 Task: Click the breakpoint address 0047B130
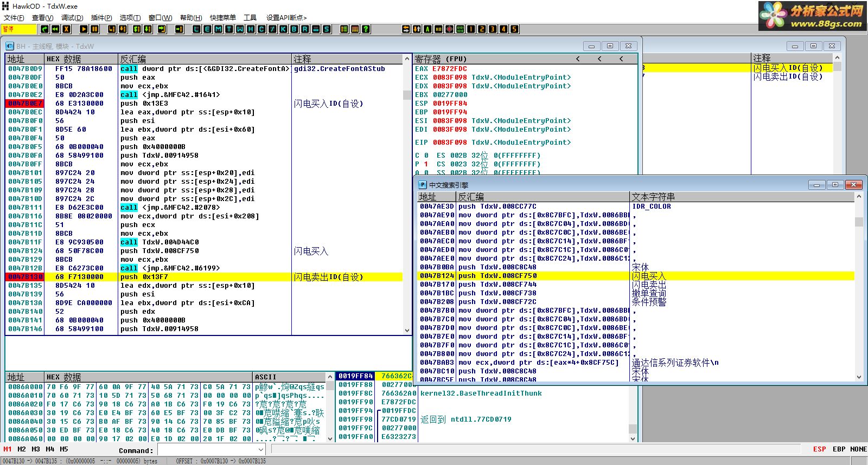(25, 277)
